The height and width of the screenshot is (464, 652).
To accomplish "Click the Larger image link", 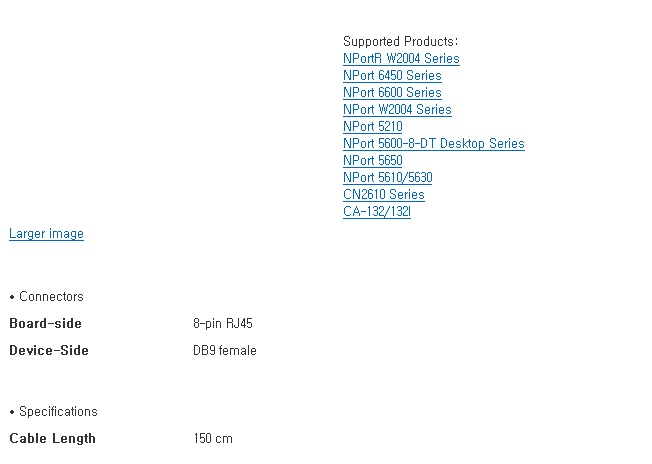I will (x=46, y=234).
